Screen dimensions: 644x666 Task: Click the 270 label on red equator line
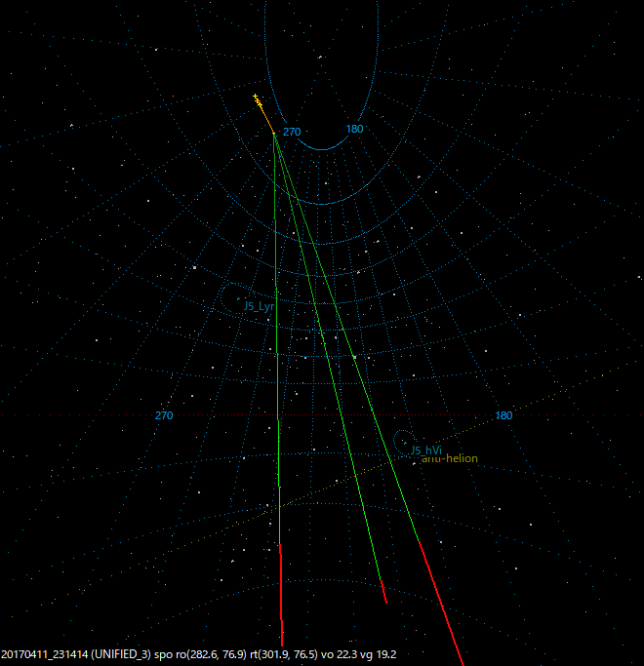(164, 415)
